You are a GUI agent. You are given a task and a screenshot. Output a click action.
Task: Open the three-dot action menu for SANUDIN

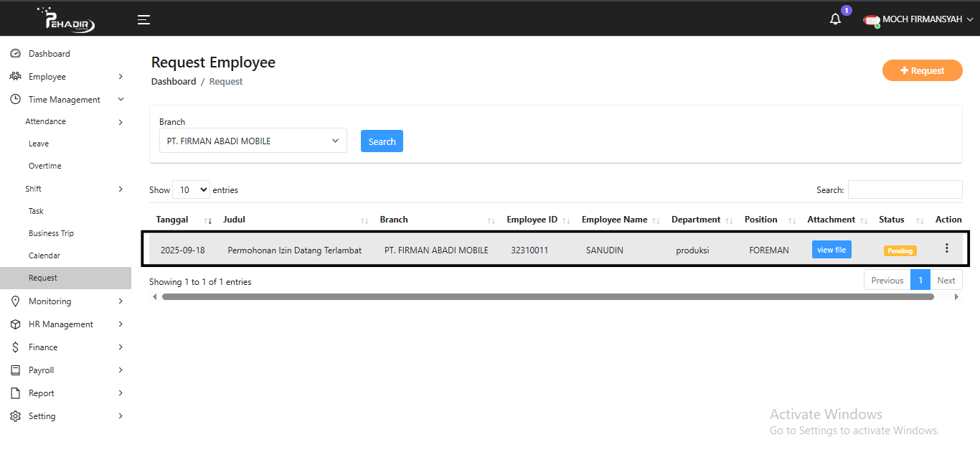[x=946, y=248]
